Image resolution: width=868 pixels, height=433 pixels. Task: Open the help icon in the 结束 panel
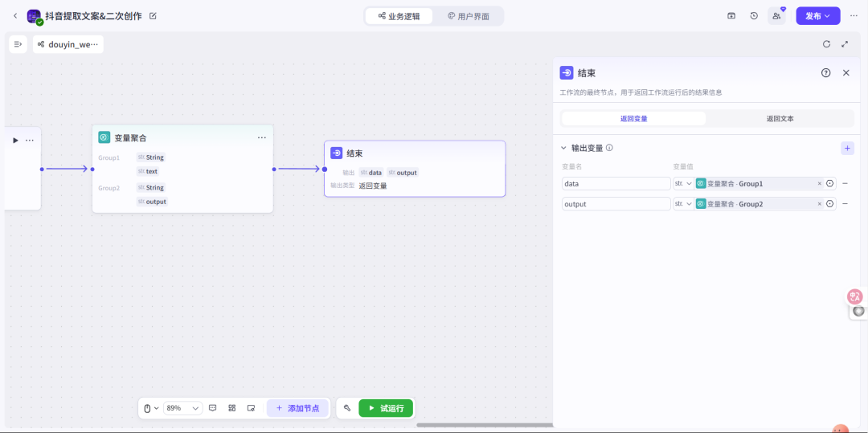(826, 73)
